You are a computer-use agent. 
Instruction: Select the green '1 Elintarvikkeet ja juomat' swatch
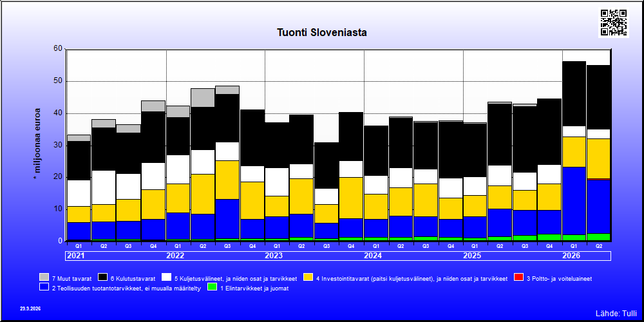click(213, 287)
